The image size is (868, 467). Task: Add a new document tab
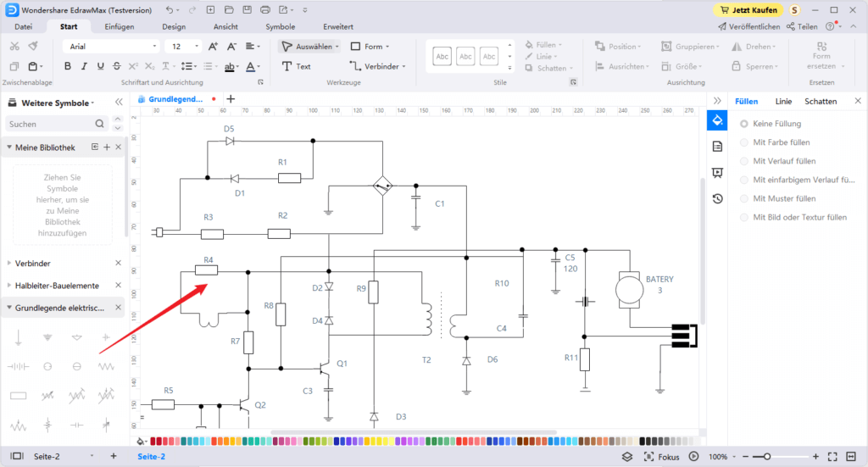click(x=231, y=99)
